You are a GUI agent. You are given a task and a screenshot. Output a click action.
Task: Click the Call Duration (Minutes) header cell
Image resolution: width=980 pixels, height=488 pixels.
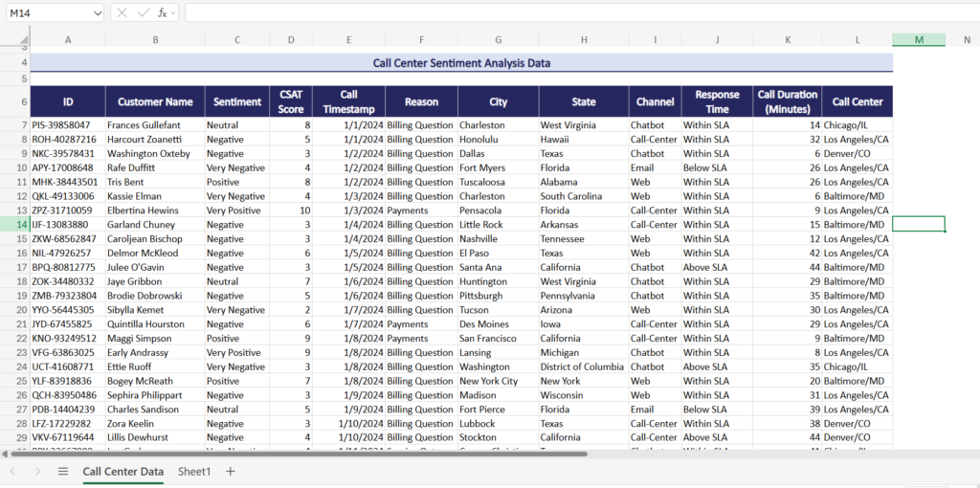click(788, 101)
